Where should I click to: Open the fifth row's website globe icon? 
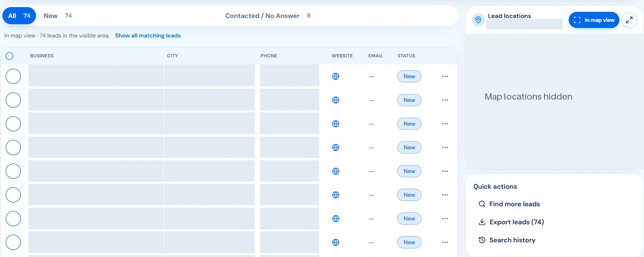click(336, 171)
